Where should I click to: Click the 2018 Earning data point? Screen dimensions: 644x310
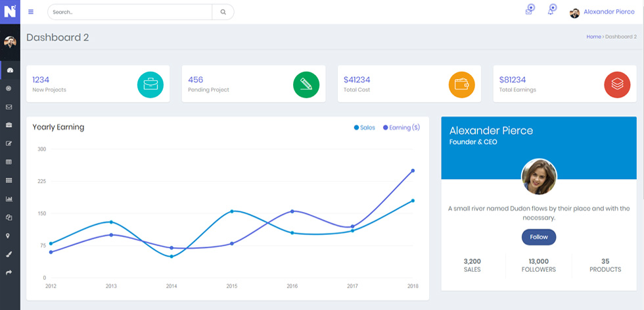tap(413, 170)
